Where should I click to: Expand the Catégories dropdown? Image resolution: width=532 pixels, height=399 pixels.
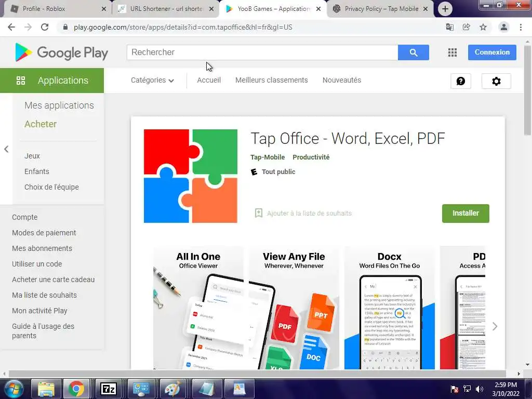[x=152, y=80]
